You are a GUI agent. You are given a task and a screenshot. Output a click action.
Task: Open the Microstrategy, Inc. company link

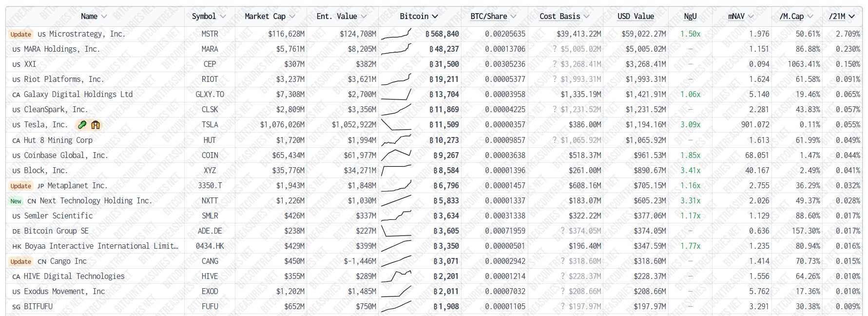click(x=87, y=34)
